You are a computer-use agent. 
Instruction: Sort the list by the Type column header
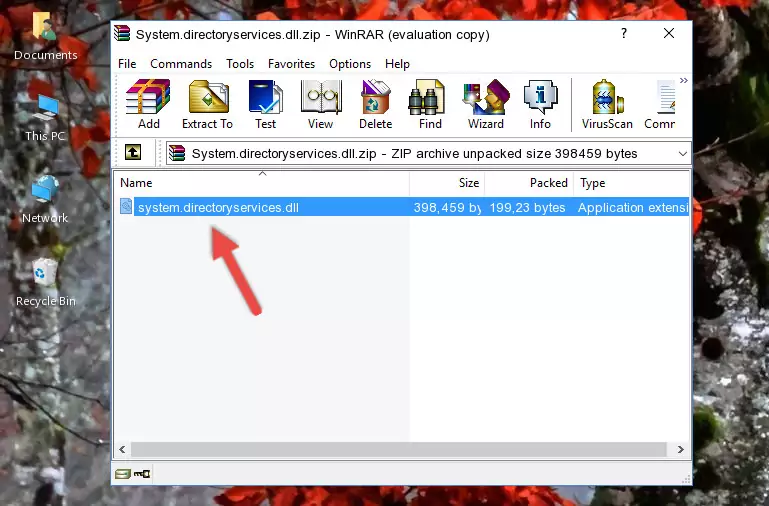(x=632, y=183)
